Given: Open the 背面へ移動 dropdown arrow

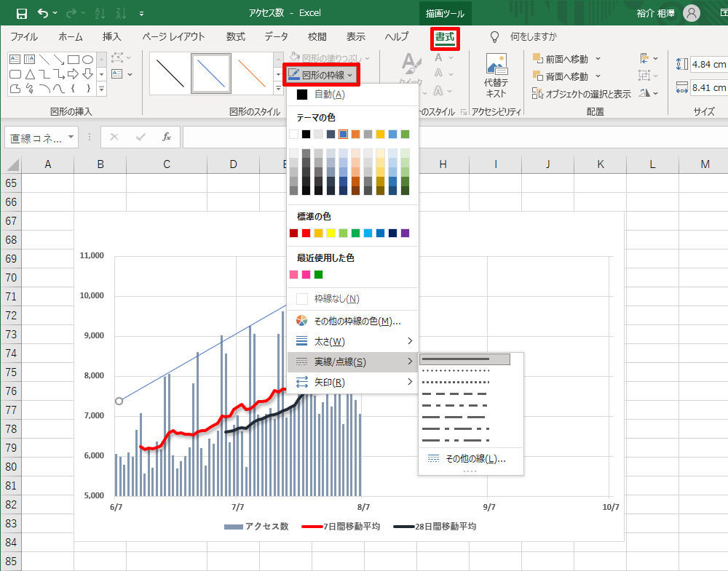Looking at the screenshot, I should pos(598,76).
